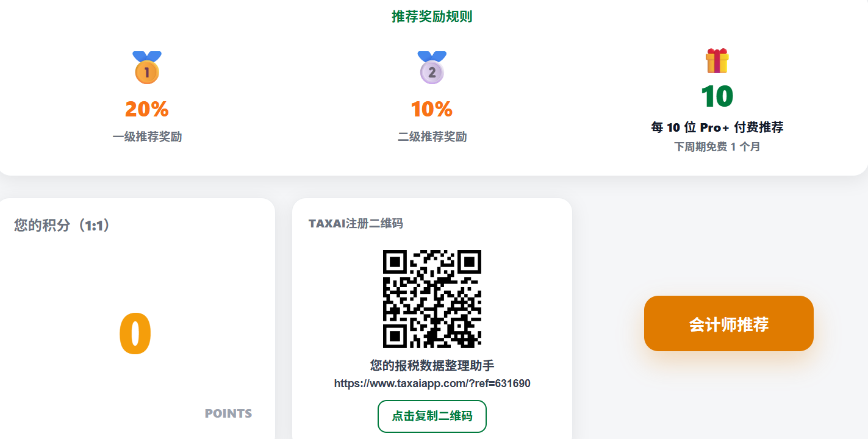Click the silver second-place medal icon
Image resolution: width=868 pixels, height=439 pixels.
[x=432, y=68]
